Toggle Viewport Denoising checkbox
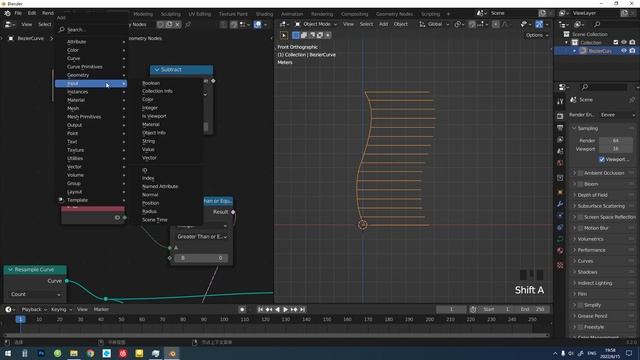640x360 pixels. click(602, 160)
